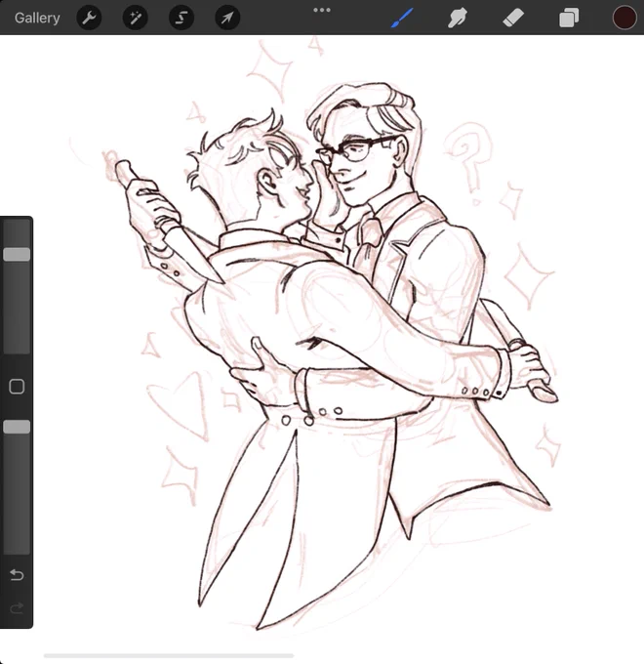Open the Layers panel

tap(569, 19)
